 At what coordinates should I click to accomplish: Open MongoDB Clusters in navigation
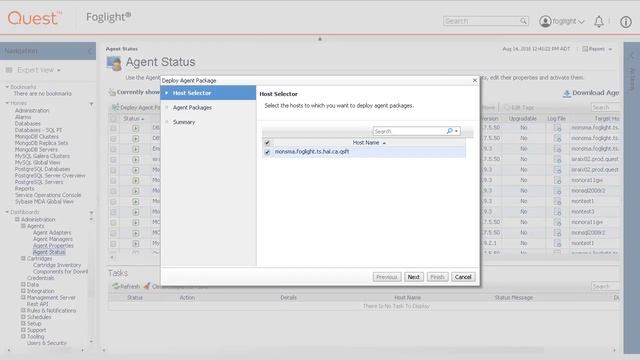coord(37,137)
